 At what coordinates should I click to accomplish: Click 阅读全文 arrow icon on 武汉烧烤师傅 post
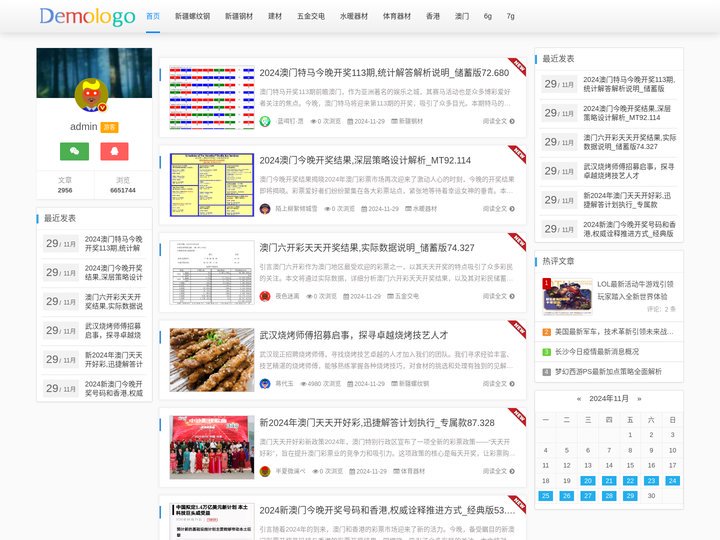(512, 384)
